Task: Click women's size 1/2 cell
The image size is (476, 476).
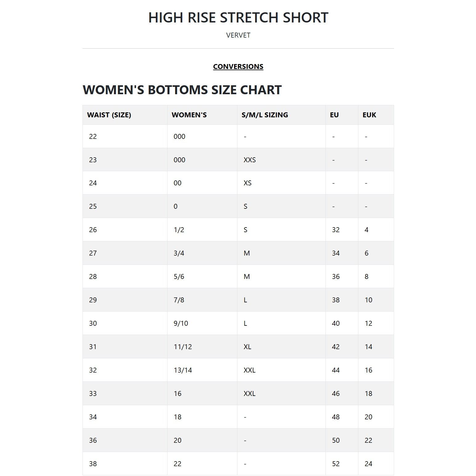Action: 202,230
